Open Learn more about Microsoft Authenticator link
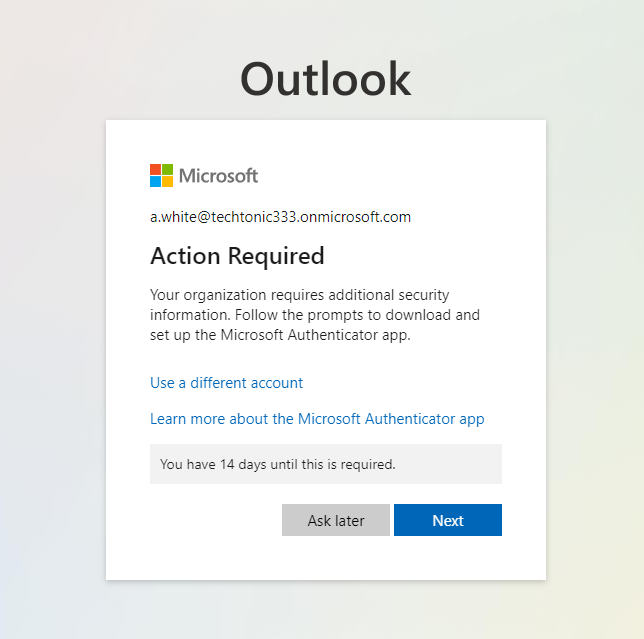644x639 pixels. click(x=317, y=419)
